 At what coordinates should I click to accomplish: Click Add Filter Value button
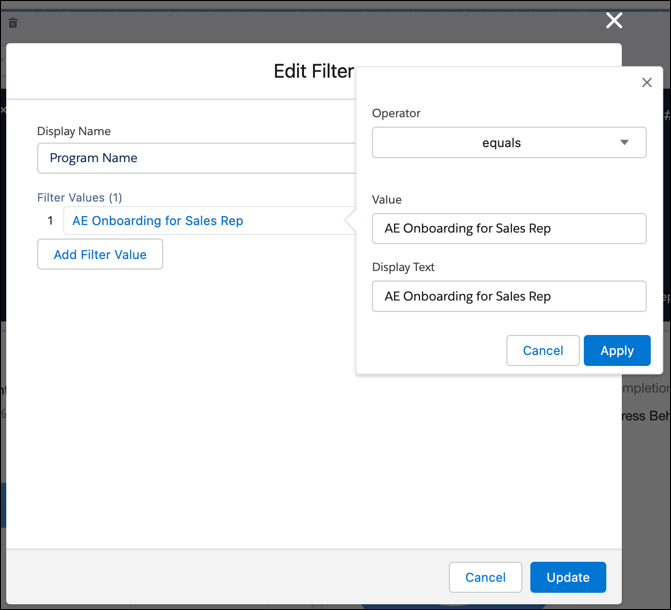pos(100,254)
